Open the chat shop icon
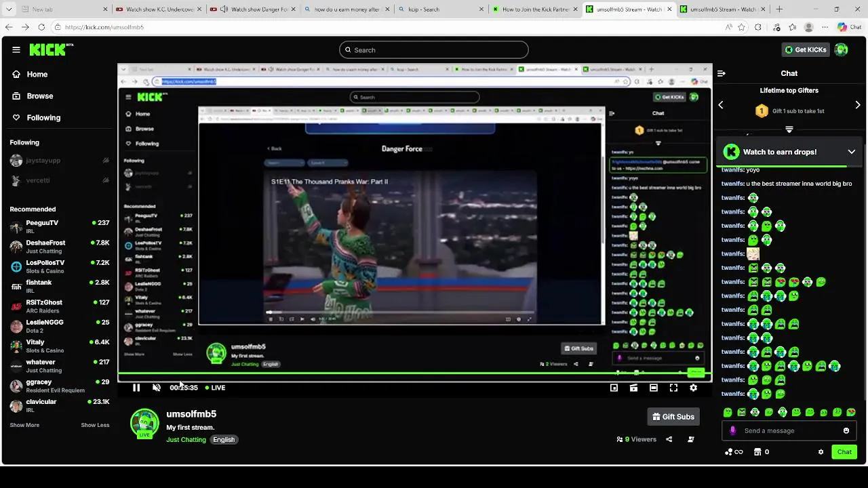The image size is (868, 488). (757, 452)
